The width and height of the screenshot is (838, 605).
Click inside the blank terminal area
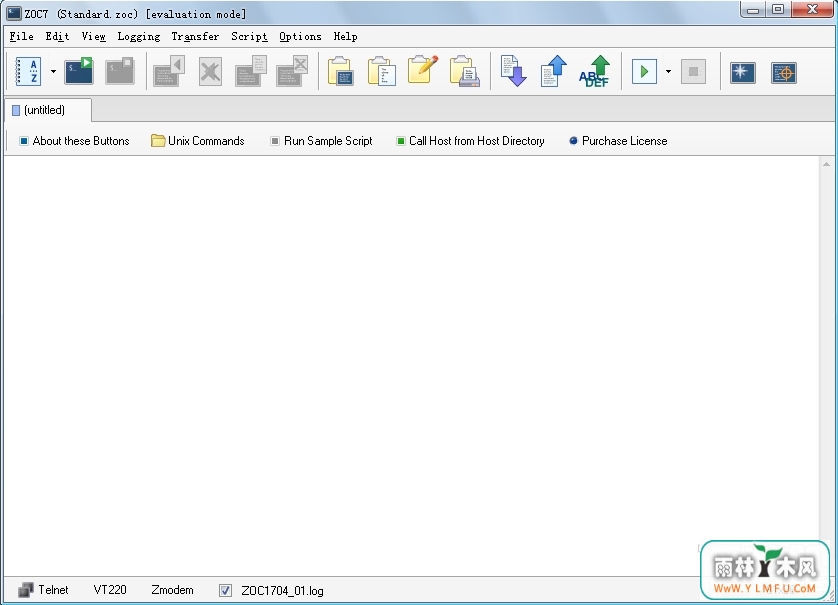pos(412,365)
